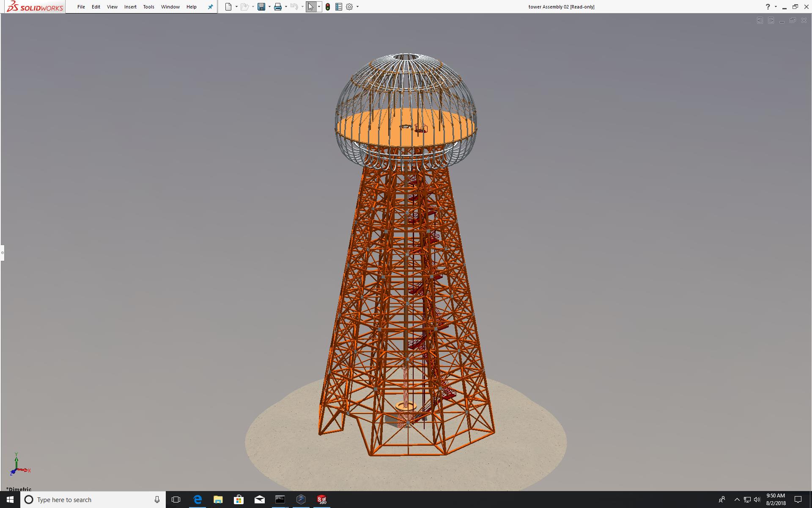Screen dimensions: 812x508
Task: Expand the Save options dropdown arrow
Action: (x=269, y=7)
